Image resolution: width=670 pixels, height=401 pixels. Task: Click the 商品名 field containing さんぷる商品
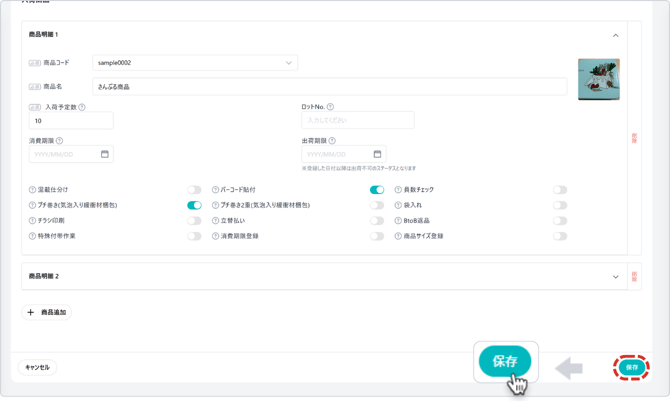pyautogui.click(x=329, y=87)
